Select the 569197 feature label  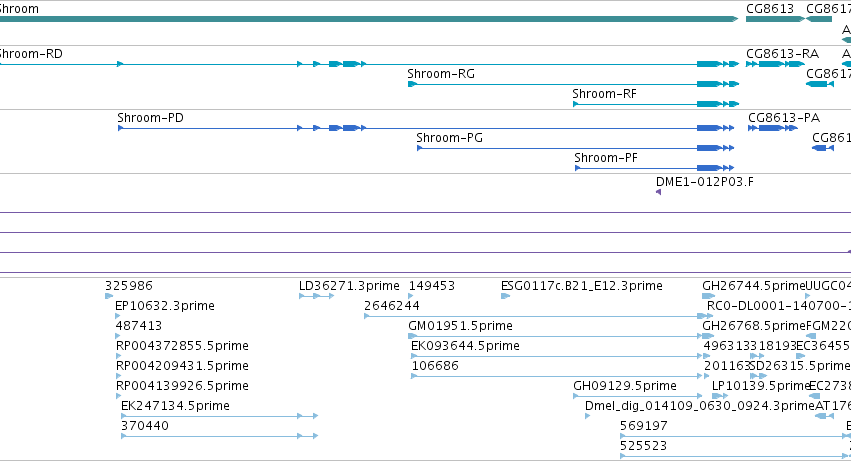point(644,426)
